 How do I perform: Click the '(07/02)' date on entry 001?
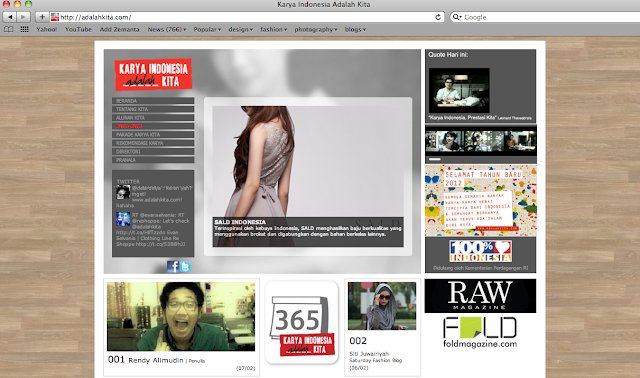246,368
